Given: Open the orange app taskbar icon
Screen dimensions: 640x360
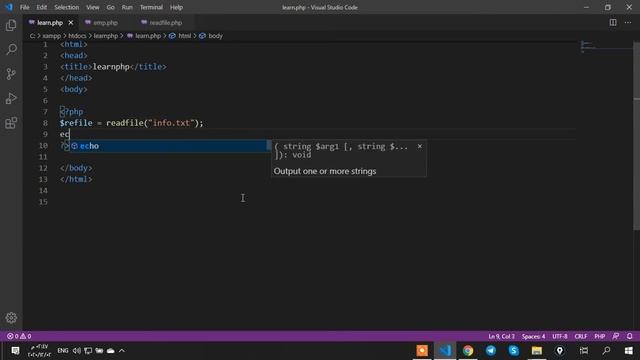Looking at the screenshot, I should (x=422, y=350).
